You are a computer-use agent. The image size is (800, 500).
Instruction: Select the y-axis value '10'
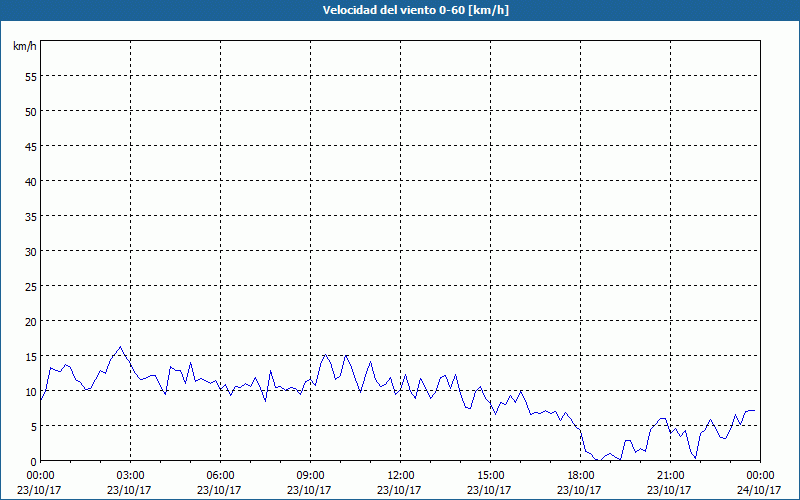[31, 391]
